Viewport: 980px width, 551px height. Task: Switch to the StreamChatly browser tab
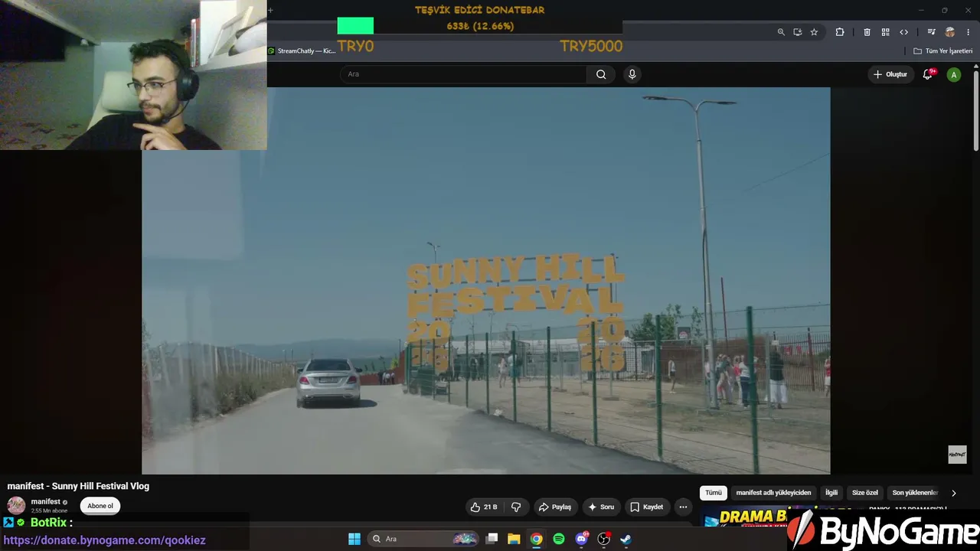(302, 51)
